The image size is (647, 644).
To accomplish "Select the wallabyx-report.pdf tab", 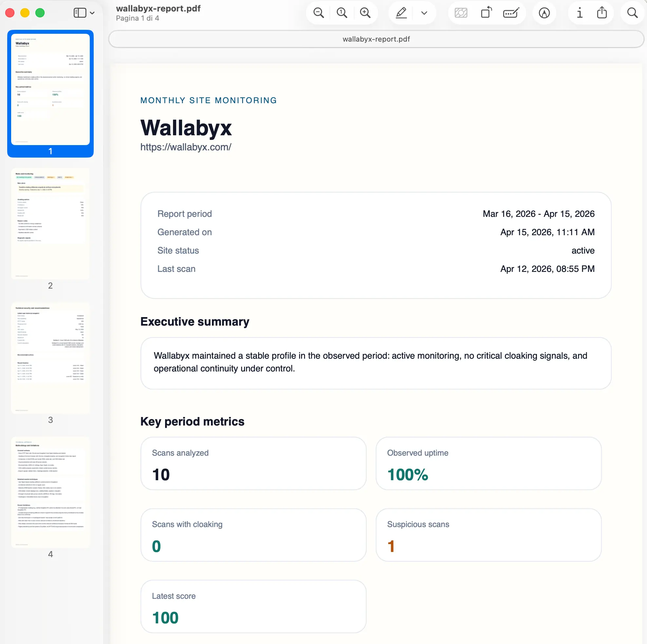I will click(376, 39).
